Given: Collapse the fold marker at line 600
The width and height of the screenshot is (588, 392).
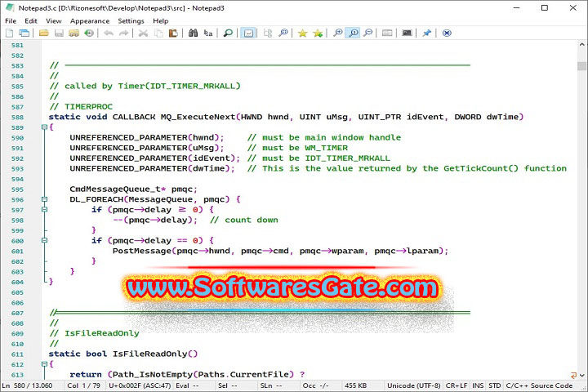Looking at the screenshot, I should coord(44,240).
